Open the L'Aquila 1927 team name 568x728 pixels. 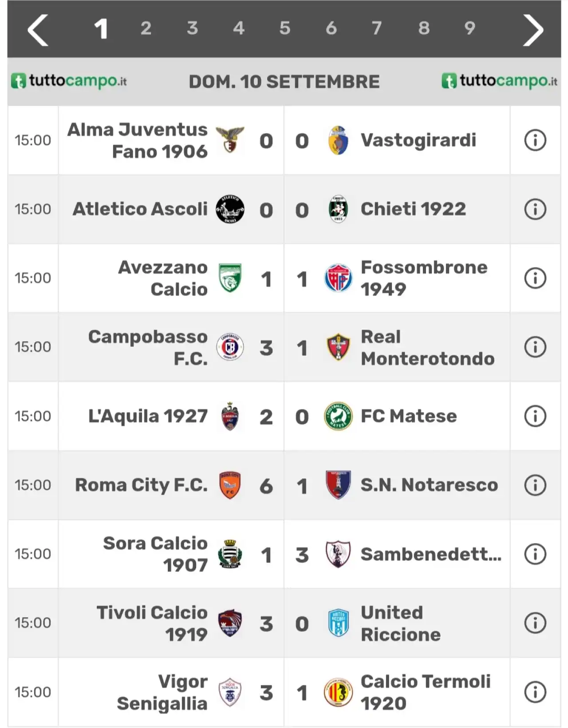[x=148, y=416]
